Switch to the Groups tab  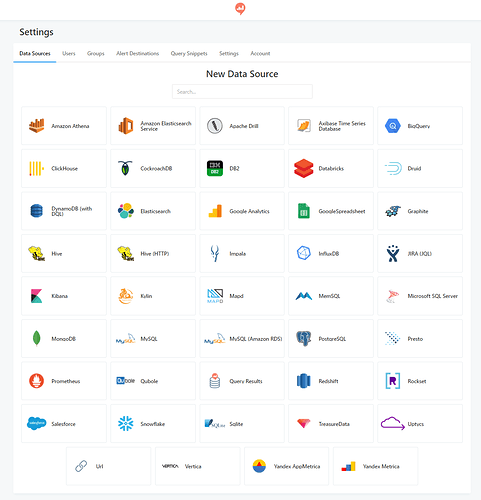click(x=96, y=53)
